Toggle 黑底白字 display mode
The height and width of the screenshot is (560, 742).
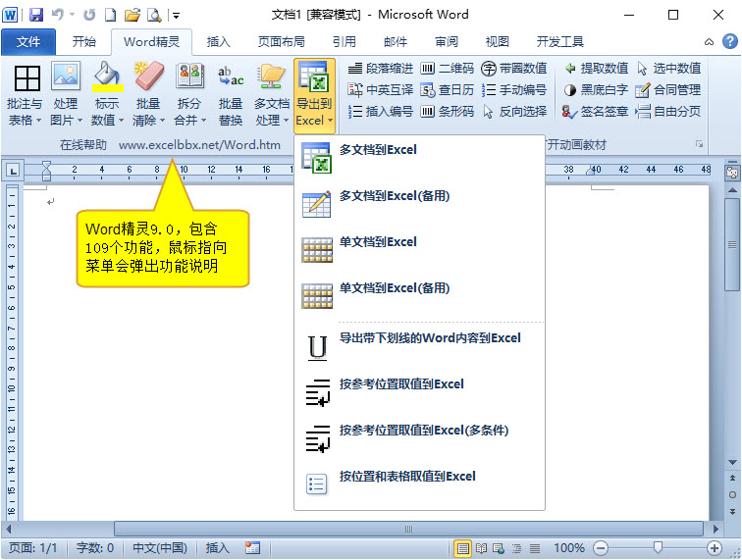[x=596, y=90]
